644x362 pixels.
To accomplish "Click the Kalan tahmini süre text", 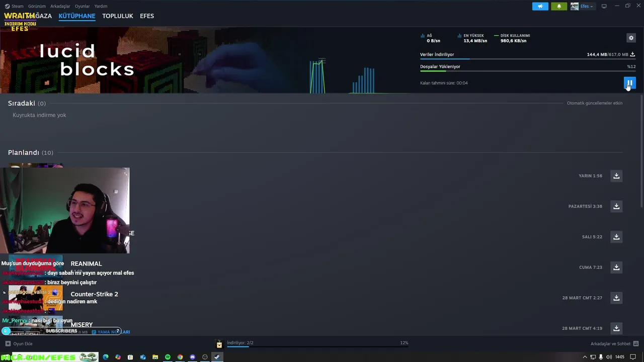I will [444, 83].
